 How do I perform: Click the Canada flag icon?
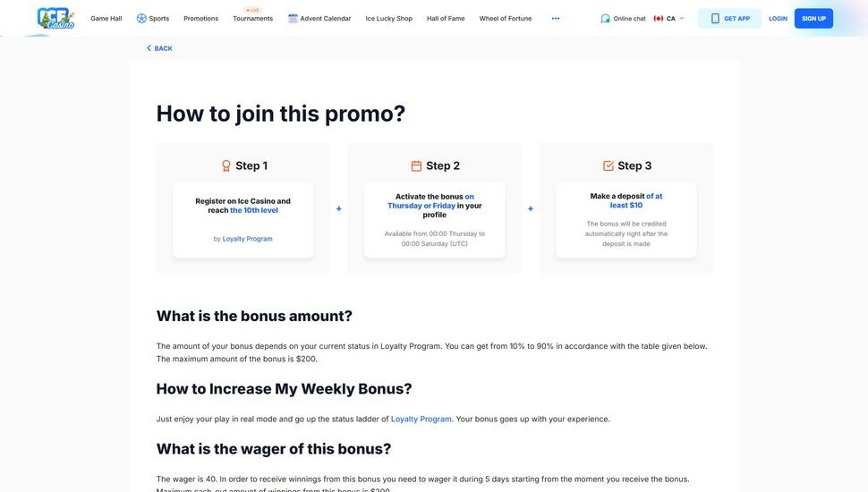click(659, 18)
